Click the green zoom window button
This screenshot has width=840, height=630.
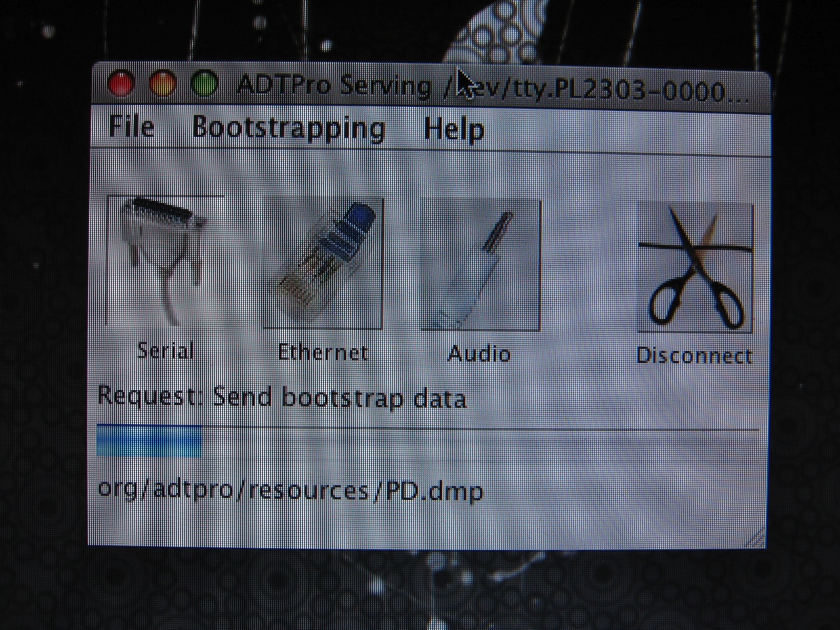(204, 85)
